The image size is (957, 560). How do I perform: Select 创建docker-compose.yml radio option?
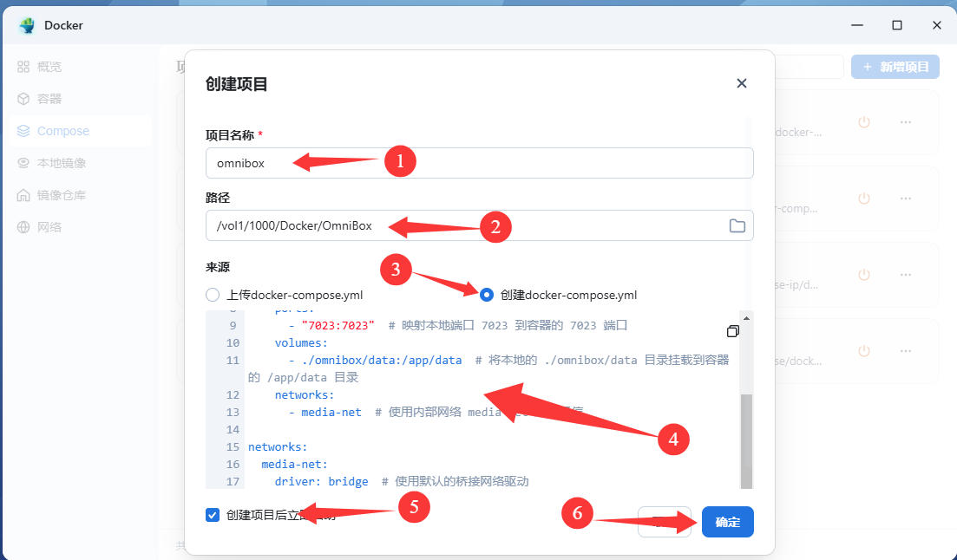[x=487, y=296]
